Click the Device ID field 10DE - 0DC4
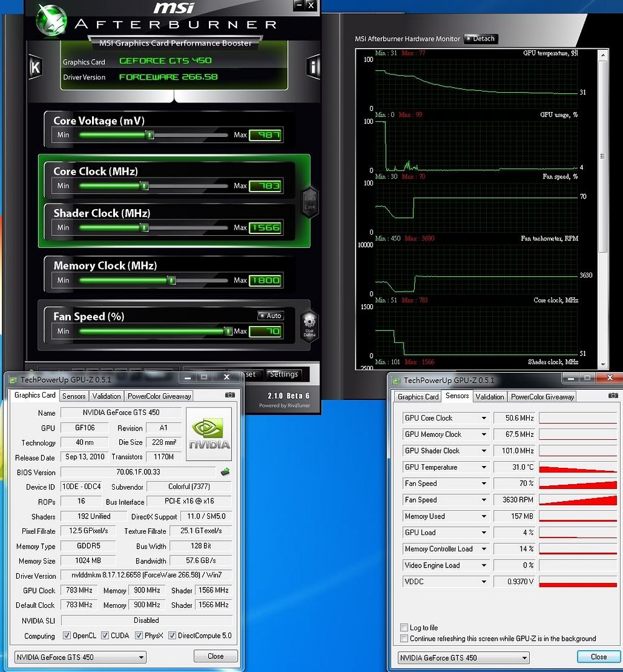 [81, 487]
